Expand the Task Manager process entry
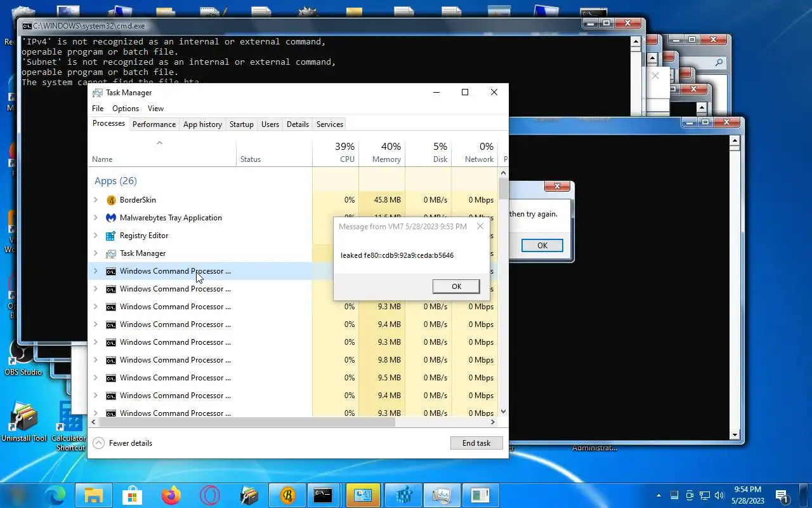The height and width of the screenshot is (508, 812). (96, 253)
